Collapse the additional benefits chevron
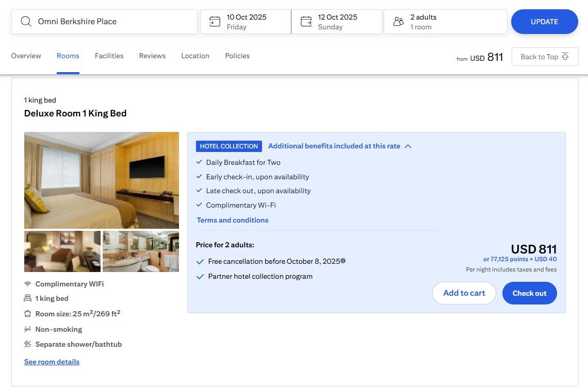This screenshot has height=390, width=588. [408, 146]
